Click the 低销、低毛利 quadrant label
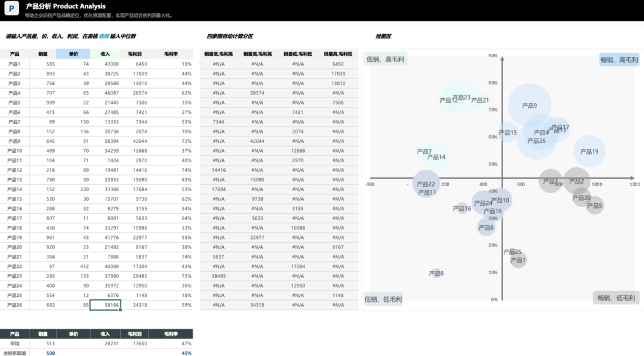Viewport: 644px width, 356px height. [383, 299]
